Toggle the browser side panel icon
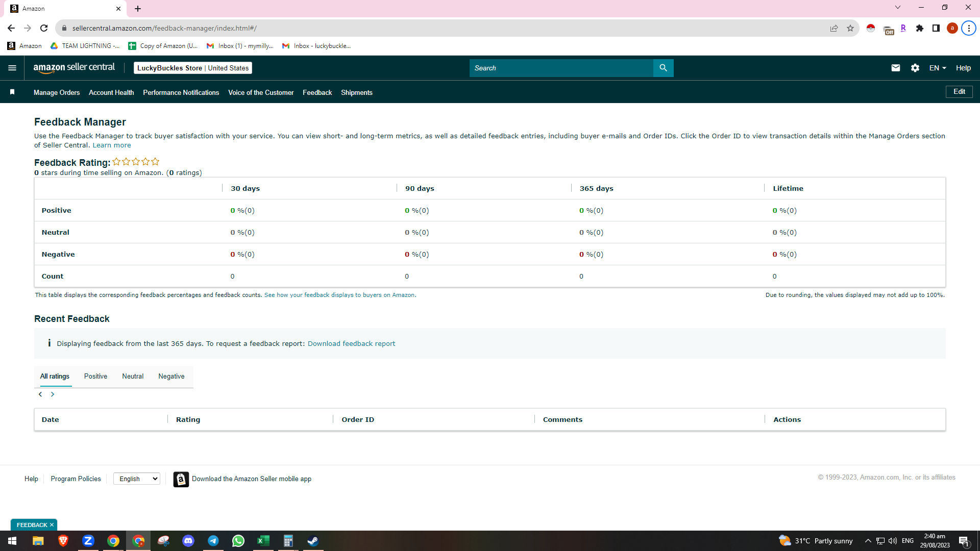980x551 pixels. tap(936, 28)
